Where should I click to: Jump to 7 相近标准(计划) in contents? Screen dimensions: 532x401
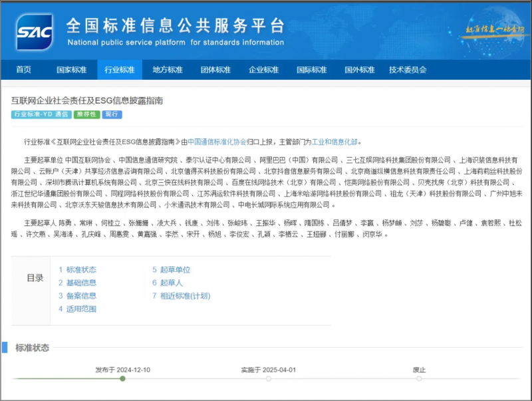(181, 296)
